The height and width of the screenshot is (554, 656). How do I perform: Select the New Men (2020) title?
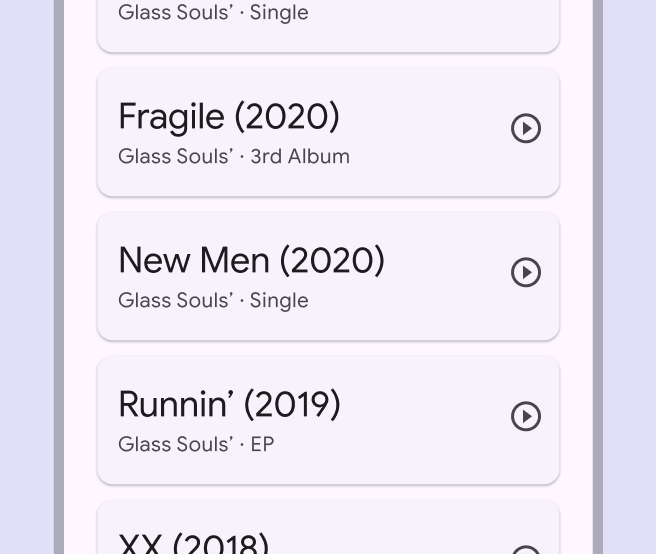coord(251,261)
